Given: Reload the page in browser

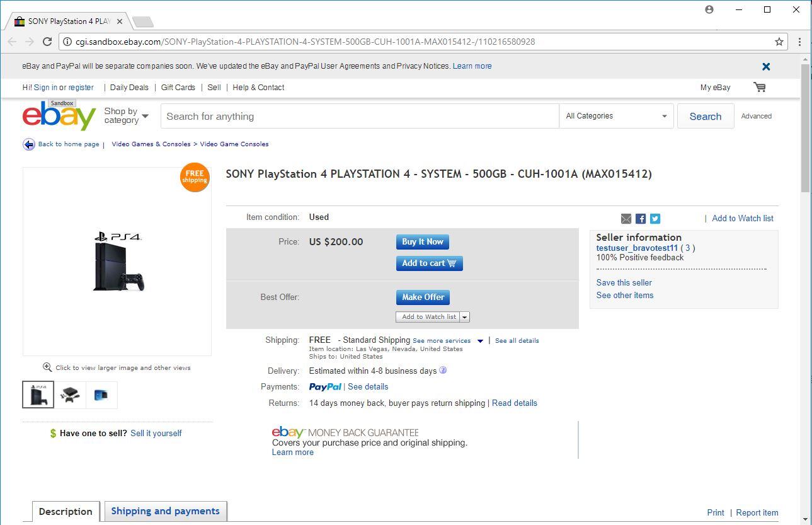Looking at the screenshot, I should click(x=47, y=42).
